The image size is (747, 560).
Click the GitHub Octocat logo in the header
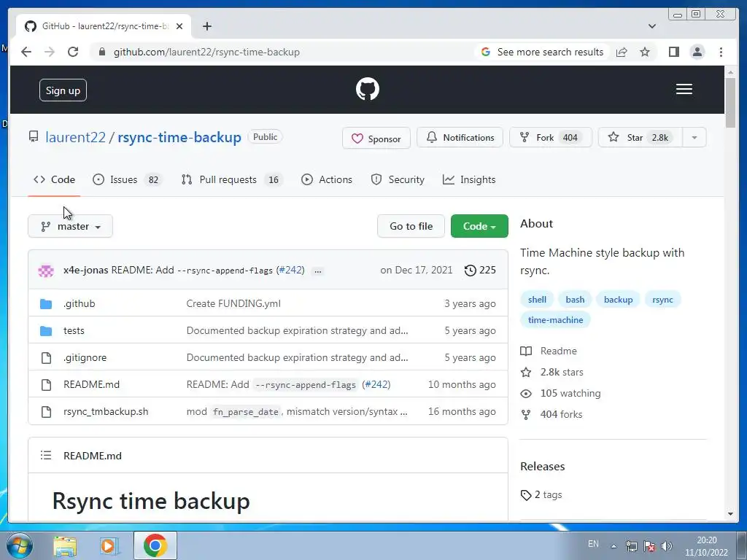point(368,90)
